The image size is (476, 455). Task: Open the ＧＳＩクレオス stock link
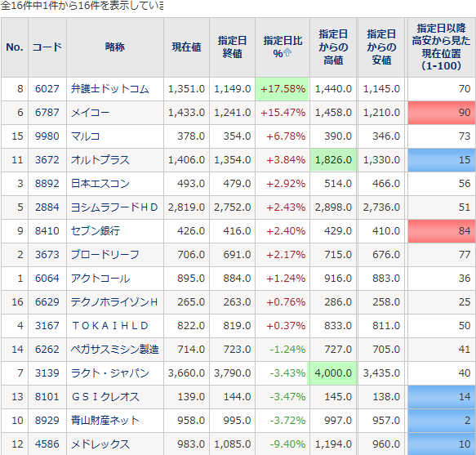(x=105, y=397)
